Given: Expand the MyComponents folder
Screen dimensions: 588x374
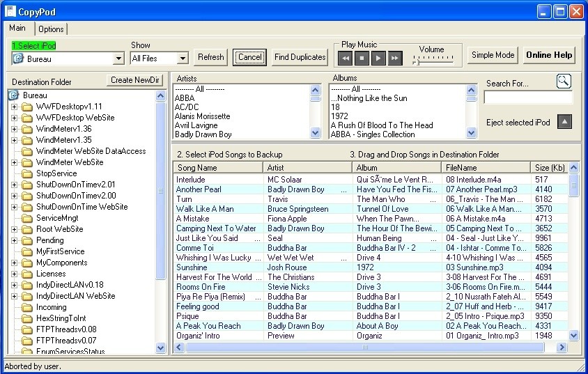Looking at the screenshot, I should point(14,263).
